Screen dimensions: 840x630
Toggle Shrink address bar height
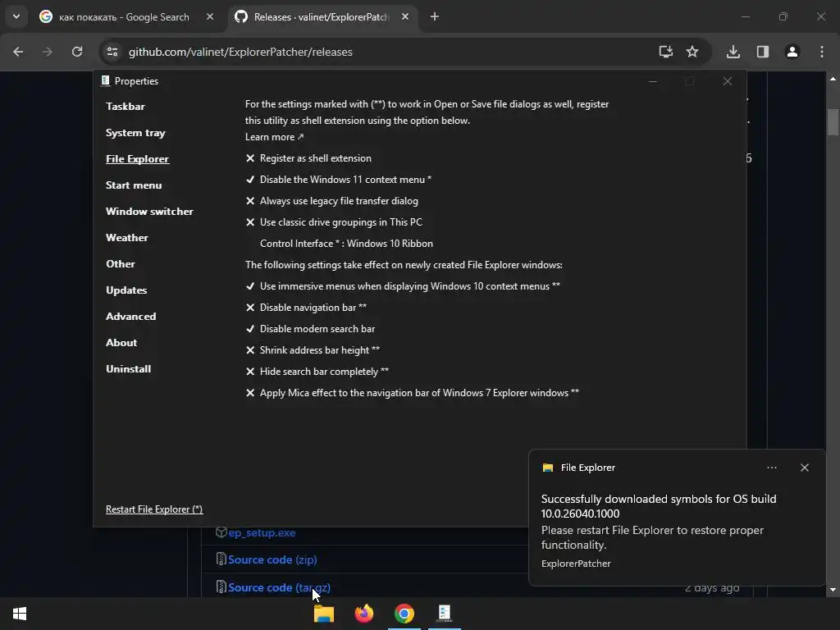313,349
